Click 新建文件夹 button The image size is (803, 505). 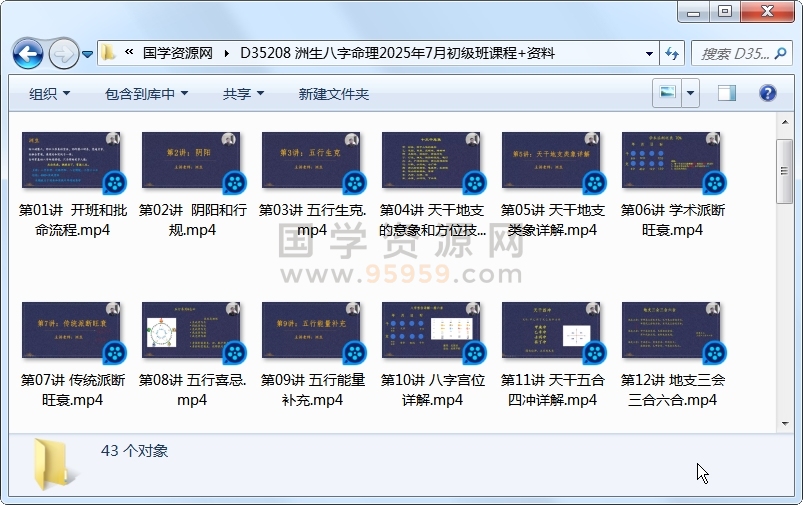[x=334, y=94]
